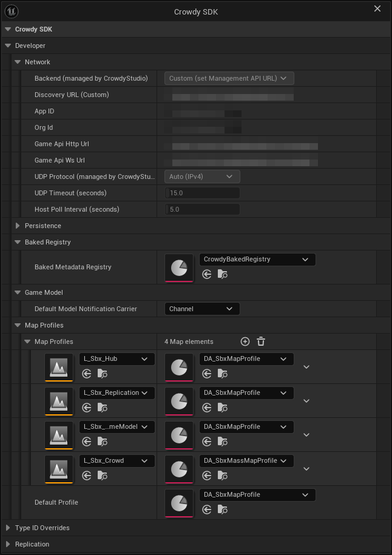The height and width of the screenshot is (555, 392).
Task: Use selected asset for Default Profile
Action: (x=207, y=510)
